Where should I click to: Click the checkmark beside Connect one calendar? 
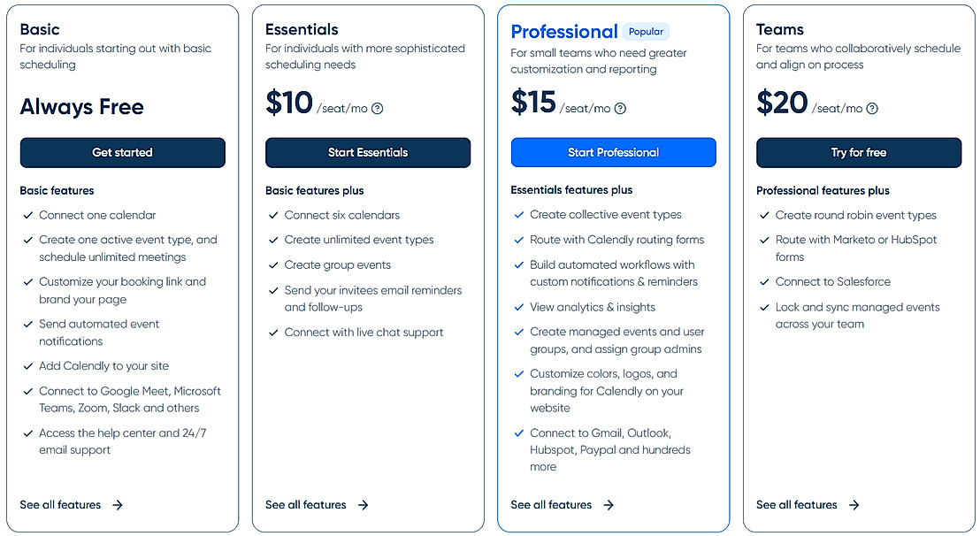pos(27,215)
